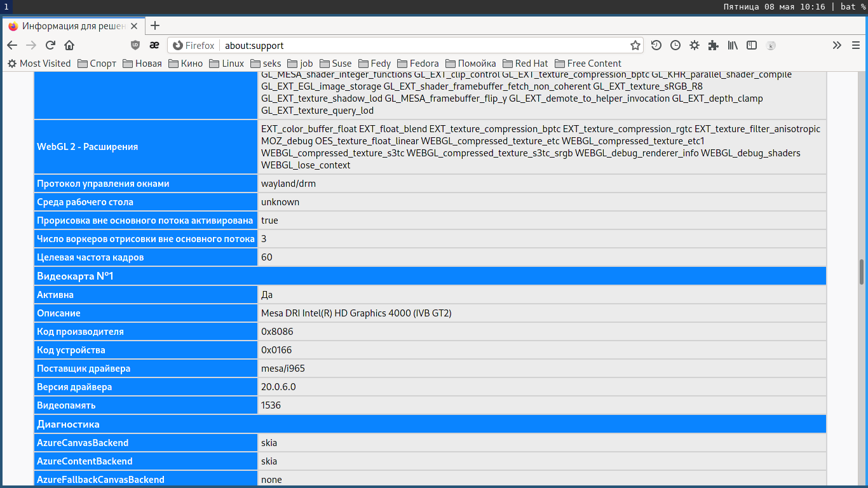Click 'true' off-main-thread painting value

[269, 220]
